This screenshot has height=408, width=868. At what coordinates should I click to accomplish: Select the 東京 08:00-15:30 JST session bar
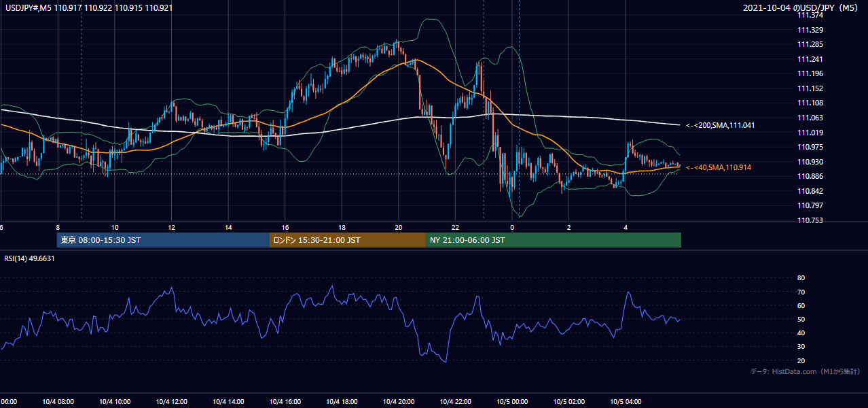point(163,240)
